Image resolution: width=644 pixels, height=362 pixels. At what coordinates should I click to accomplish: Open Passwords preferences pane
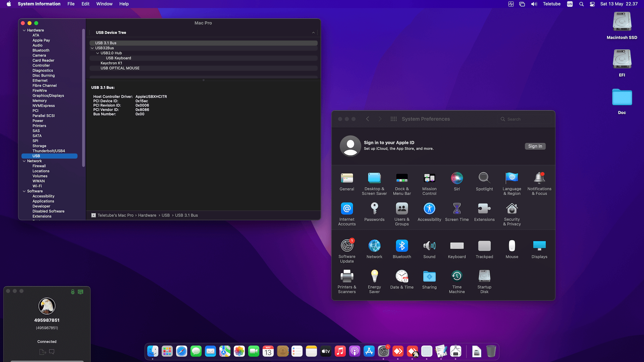coord(374,213)
